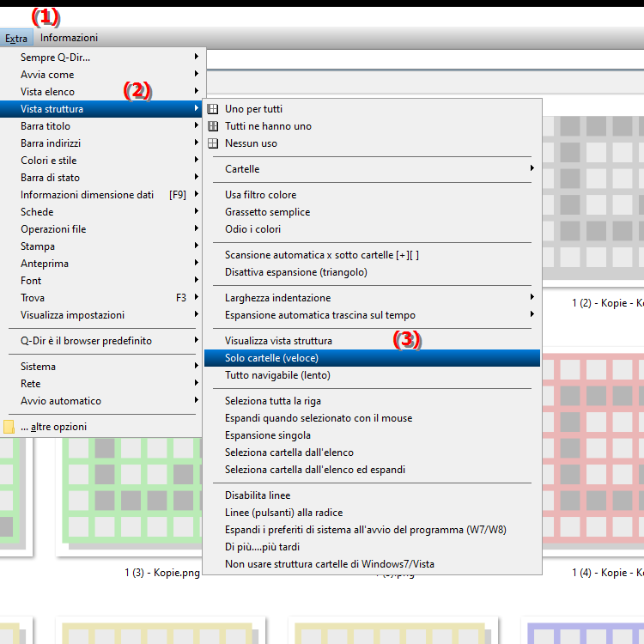Open the Schede submenu
Viewport: 644px width, 644px height.
point(101,212)
